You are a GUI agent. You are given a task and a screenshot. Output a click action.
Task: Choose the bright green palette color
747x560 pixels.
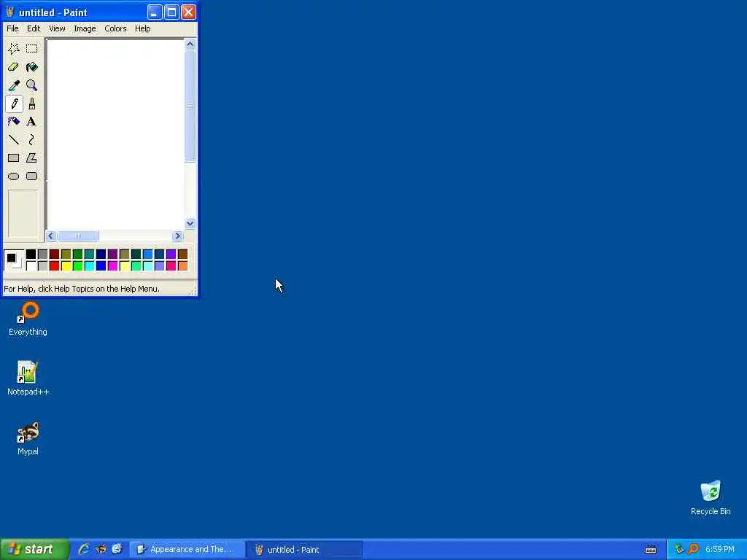pos(77,265)
